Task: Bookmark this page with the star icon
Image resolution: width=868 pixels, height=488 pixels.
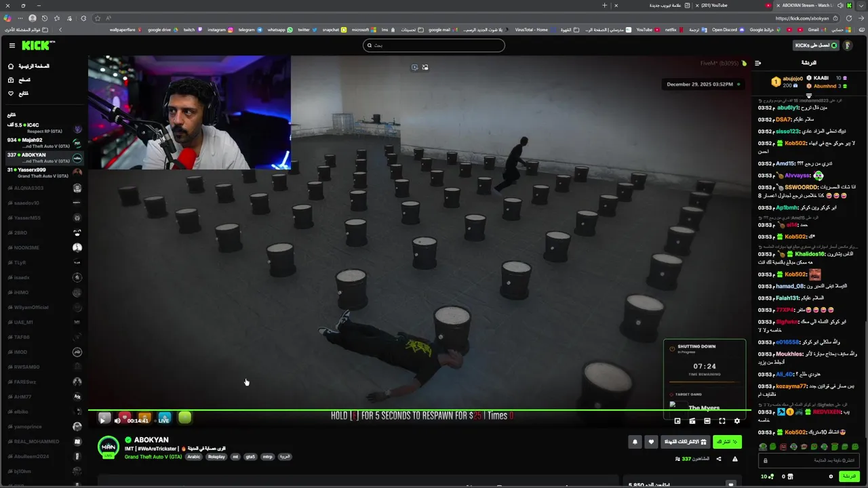Action: tap(98, 18)
